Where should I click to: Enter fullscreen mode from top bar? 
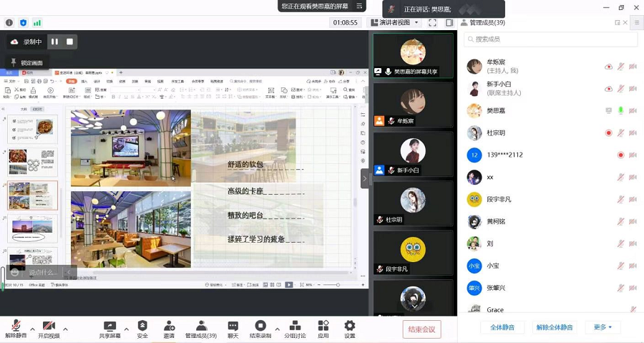432,23
